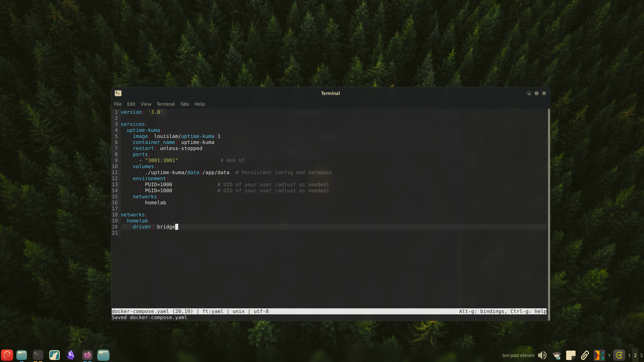Open the Debian applications menu
Viewport: 644px width, 362px height.
click(7, 355)
